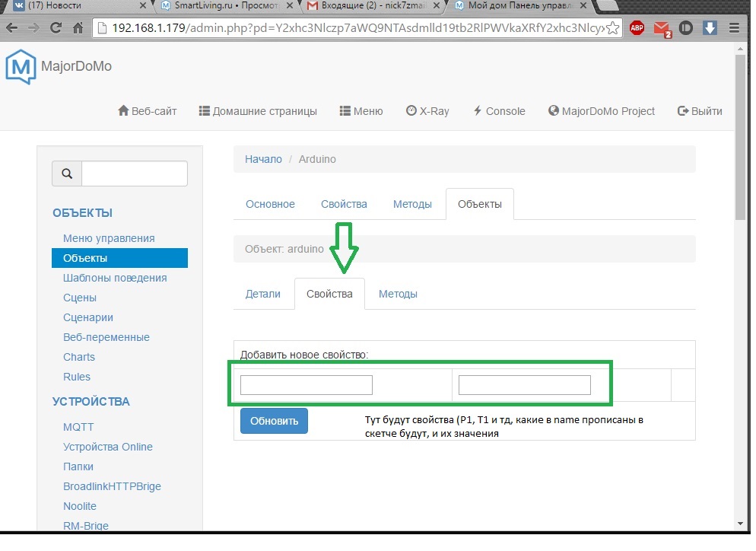756x551 pixels.
Task: Open Устройства Online in sidebar
Action: [x=107, y=447]
